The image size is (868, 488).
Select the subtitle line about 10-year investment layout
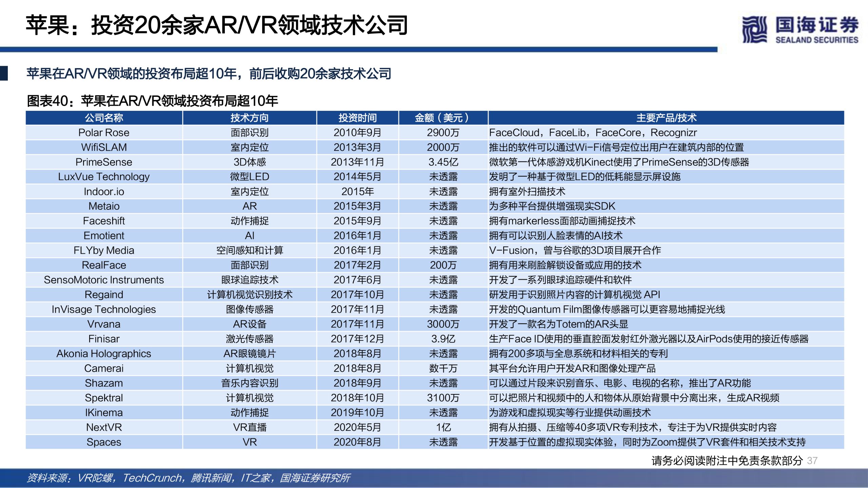tap(209, 74)
